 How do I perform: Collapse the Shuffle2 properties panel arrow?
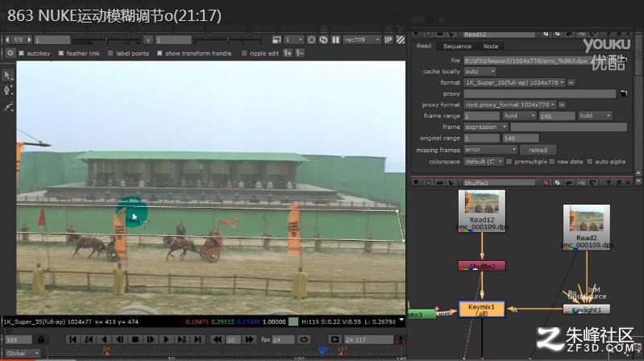tap(416, 182)
